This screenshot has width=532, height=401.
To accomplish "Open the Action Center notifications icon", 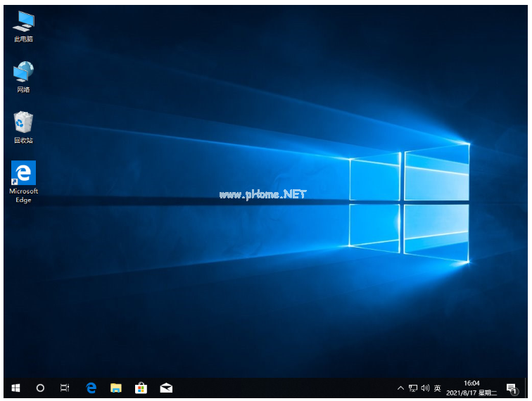I will point(511,388).
